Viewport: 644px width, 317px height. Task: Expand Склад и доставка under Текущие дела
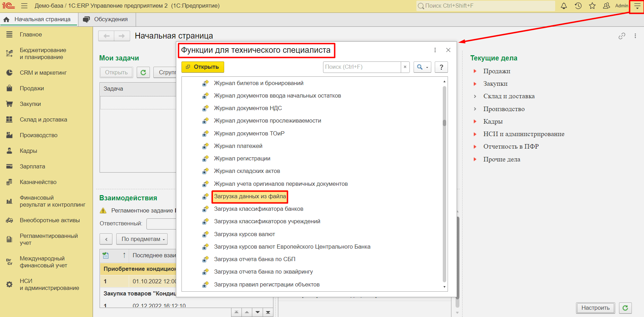point(475,96)
